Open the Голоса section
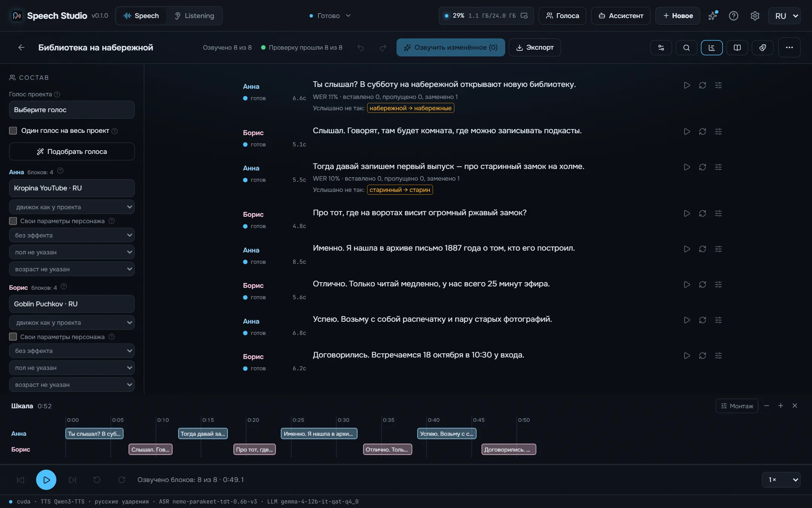The height and width of the screenshot is (508, 812). (562, 16)
